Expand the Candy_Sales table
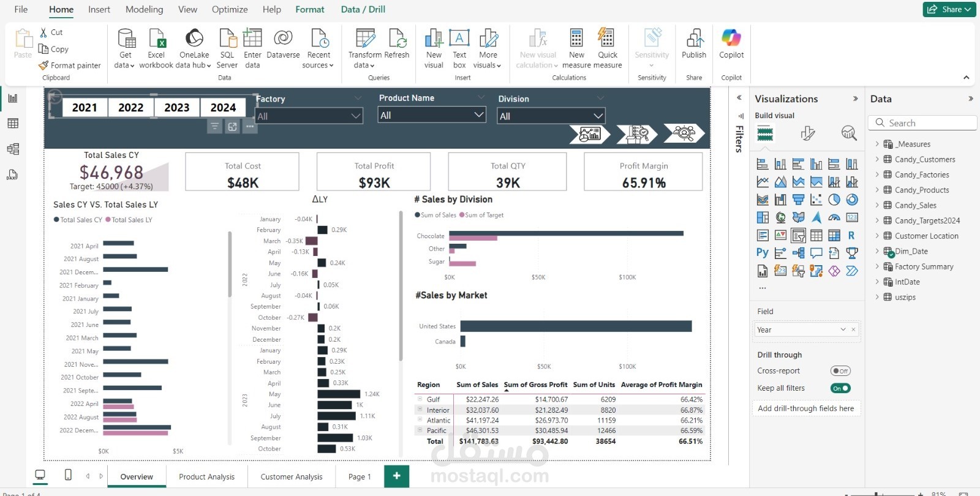This screenshot has width=980, height=496. (877, 205)
